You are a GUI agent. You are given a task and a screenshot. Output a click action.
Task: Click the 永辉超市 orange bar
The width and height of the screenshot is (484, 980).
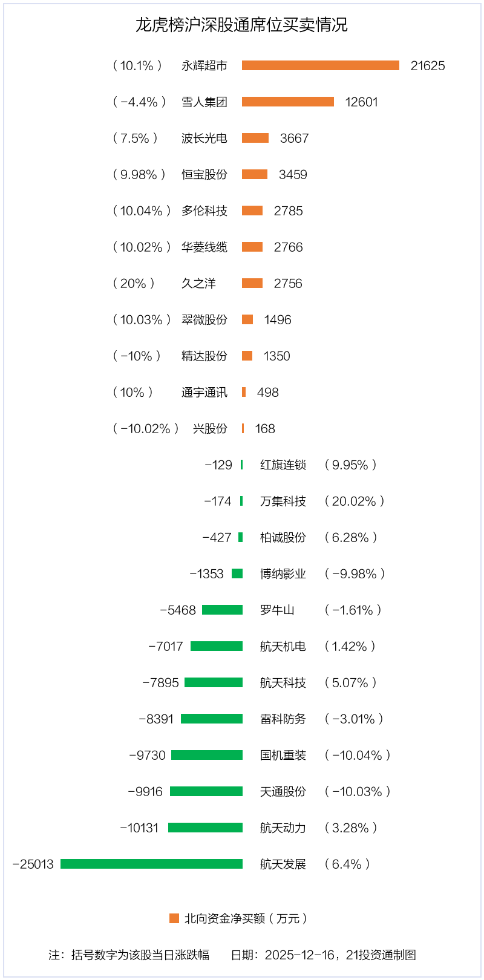(x=320, y=65)
